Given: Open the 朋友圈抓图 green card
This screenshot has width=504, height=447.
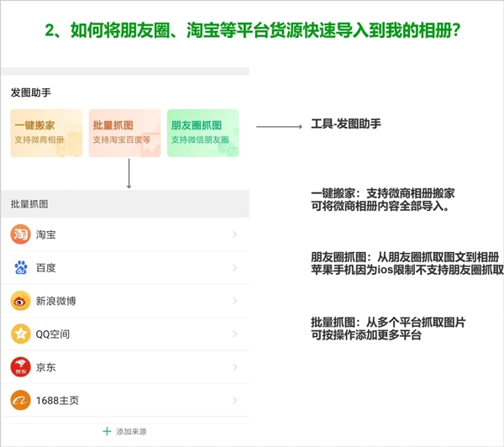Looking at the screenshot, I should click(x=202, y=133).
